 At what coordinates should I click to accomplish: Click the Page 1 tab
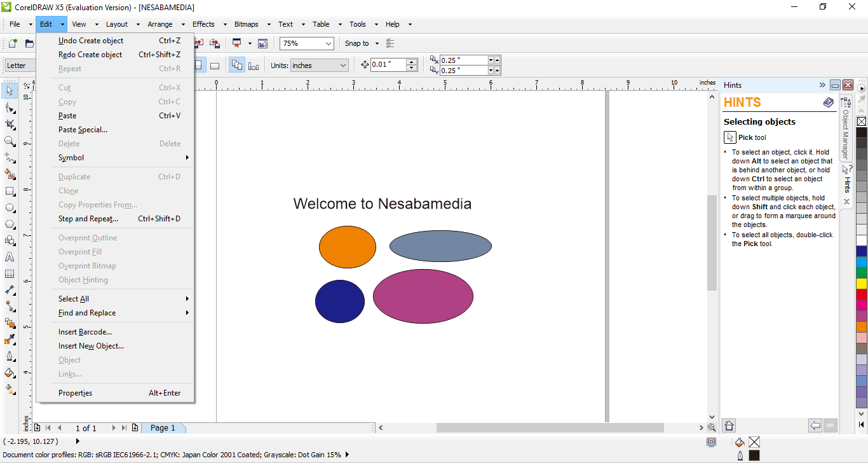(163, 428)
